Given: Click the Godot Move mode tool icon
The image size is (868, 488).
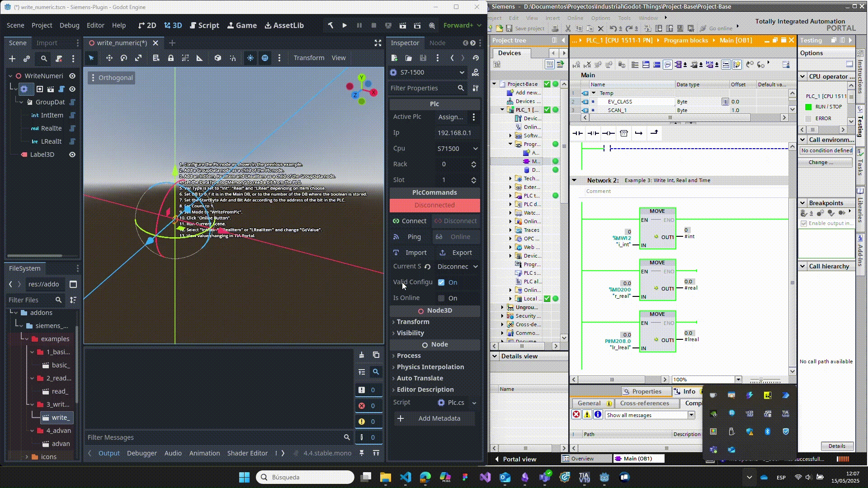Looking at the screenshot, I should click(x=109, y=58).
